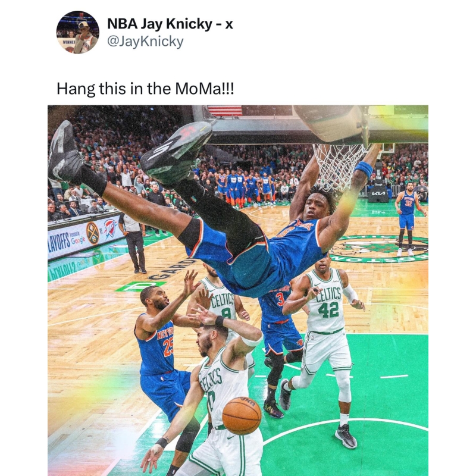This screenshot has height=476, width=476.
Task: Click the American flag hanging in the arena
Action: click(x=225, y=111)
